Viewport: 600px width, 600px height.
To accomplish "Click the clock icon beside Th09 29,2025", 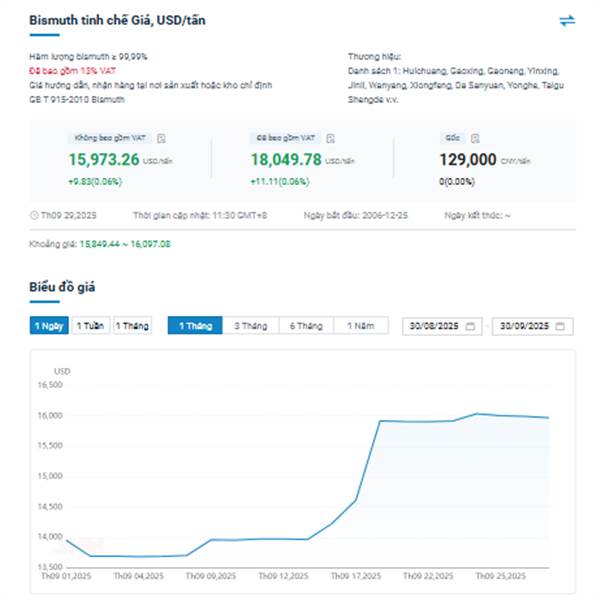I will (35, 215).
